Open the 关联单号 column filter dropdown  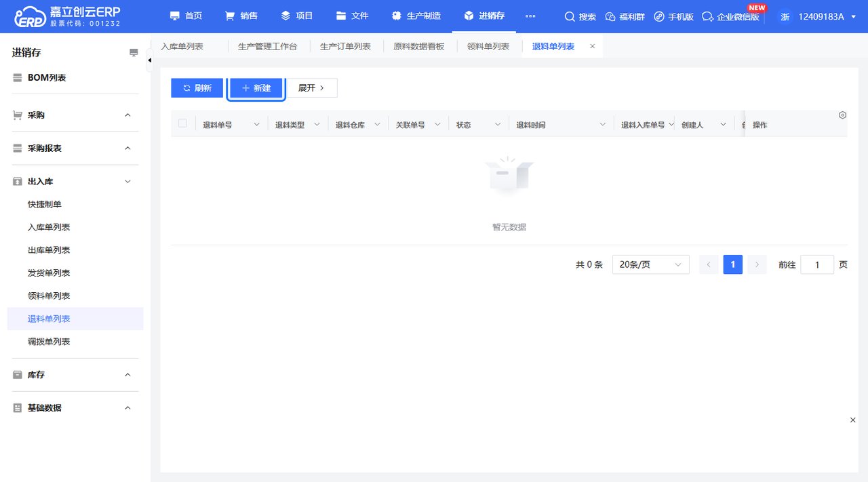pyautogui.click(x=437, y=125)
